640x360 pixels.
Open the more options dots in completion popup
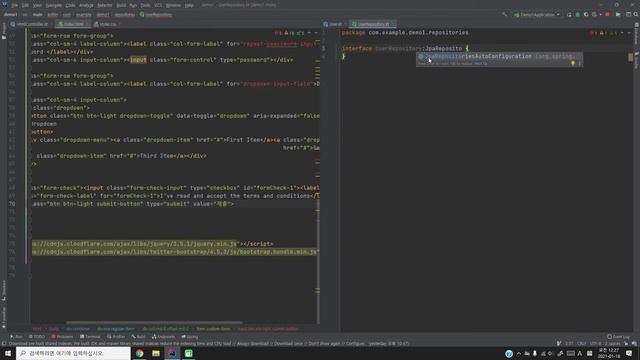pos(579,64)
